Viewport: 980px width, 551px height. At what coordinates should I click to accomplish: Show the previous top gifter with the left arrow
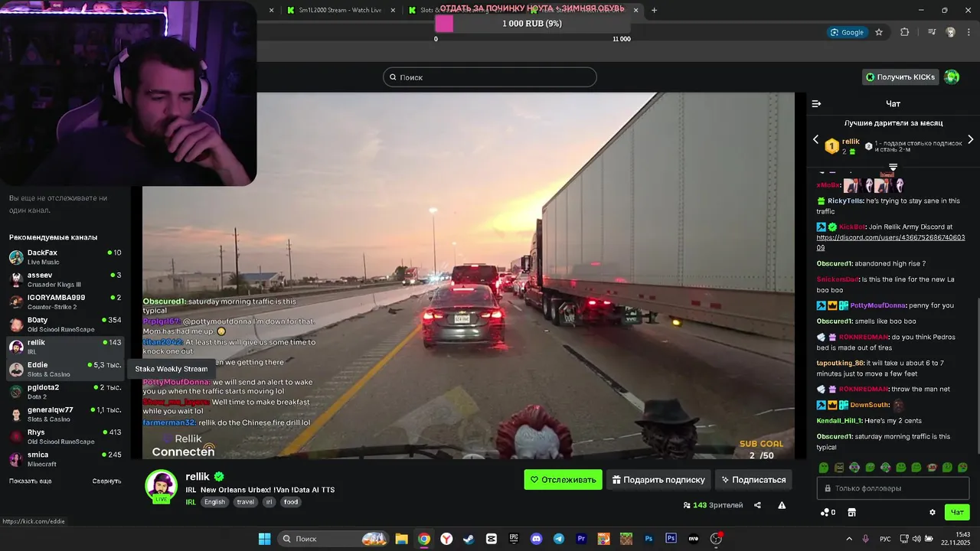[x=815, y=139]
